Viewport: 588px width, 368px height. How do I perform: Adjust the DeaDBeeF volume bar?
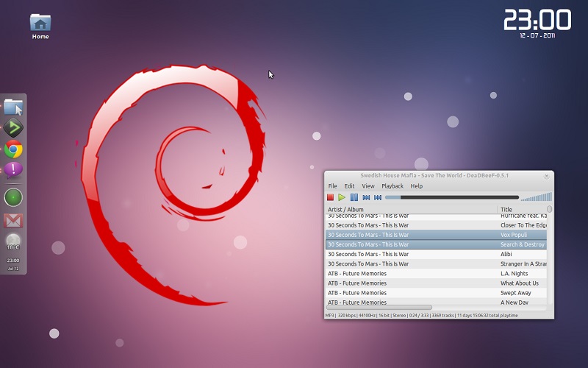click(x=537, y=197)
